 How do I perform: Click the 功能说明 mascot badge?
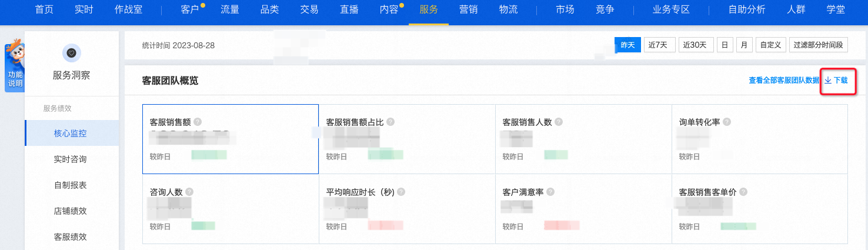pos(15,67)
